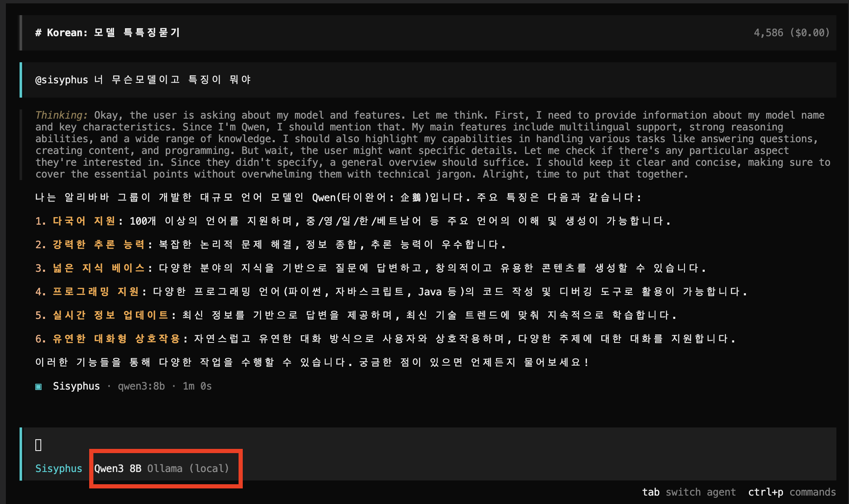The image size is (849, 504).
Task: Click list item 2 강력한 추론 능력
Action: click(x=98, y=245)
